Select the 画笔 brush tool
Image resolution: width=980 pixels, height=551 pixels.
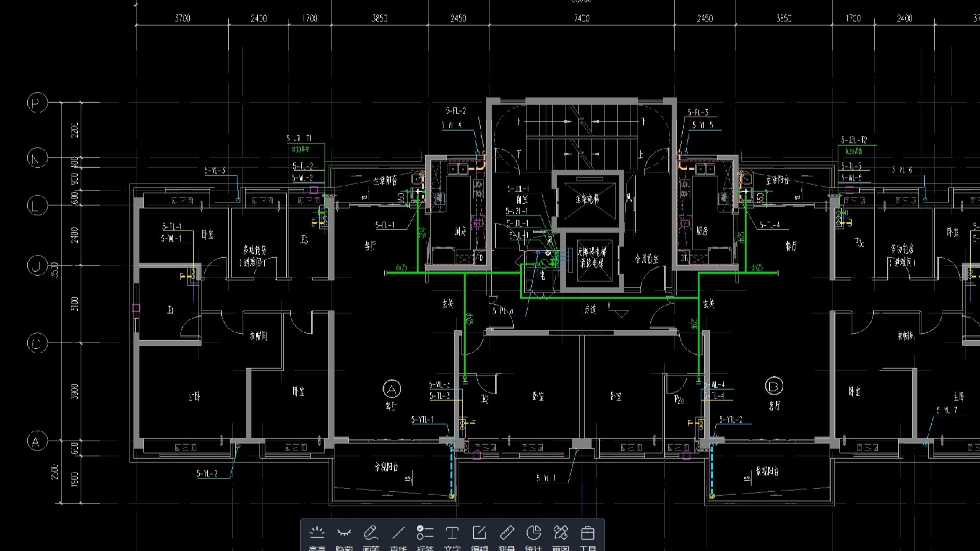click(371, 536)
